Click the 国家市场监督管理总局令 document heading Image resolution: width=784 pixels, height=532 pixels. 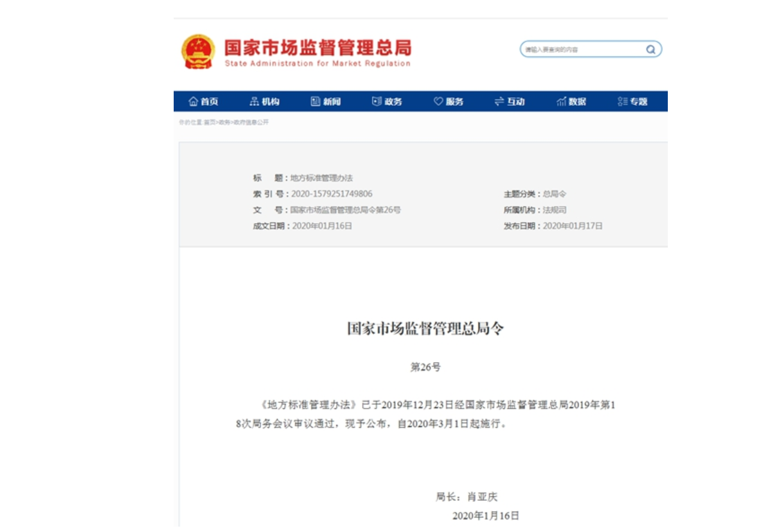(x=425, y=329)
